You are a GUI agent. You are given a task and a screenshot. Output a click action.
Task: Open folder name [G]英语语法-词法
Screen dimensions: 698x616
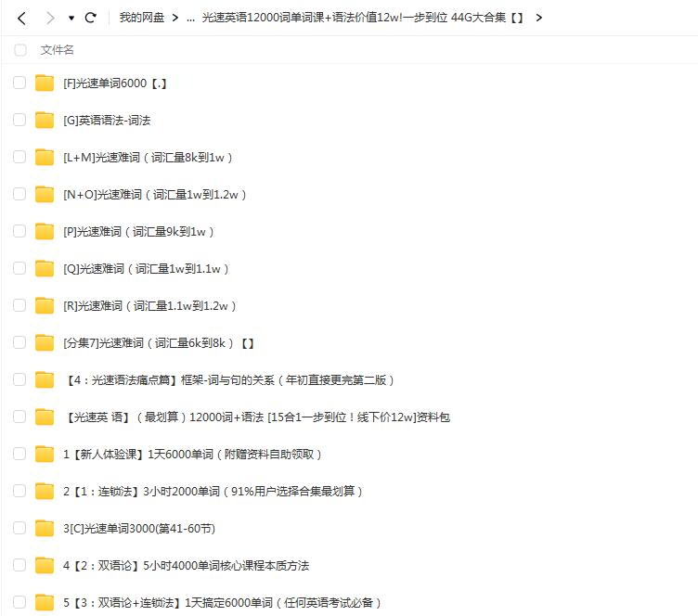(x=107, y=120)
